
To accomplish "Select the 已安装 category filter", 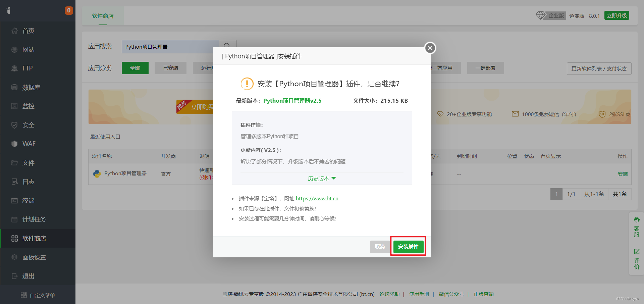I will pos(171,68).
